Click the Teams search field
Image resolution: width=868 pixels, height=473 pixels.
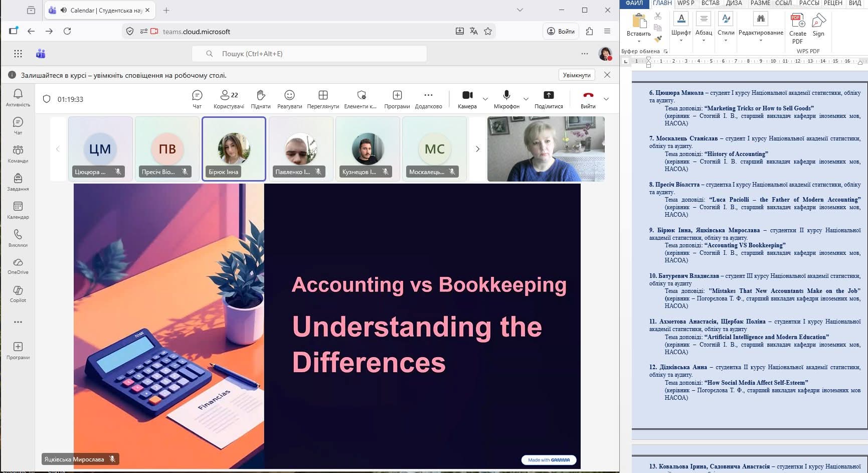pyautogui.click(x=309, y=54)
